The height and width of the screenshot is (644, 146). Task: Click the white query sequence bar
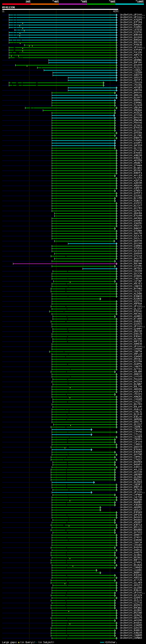click(60, 9)
